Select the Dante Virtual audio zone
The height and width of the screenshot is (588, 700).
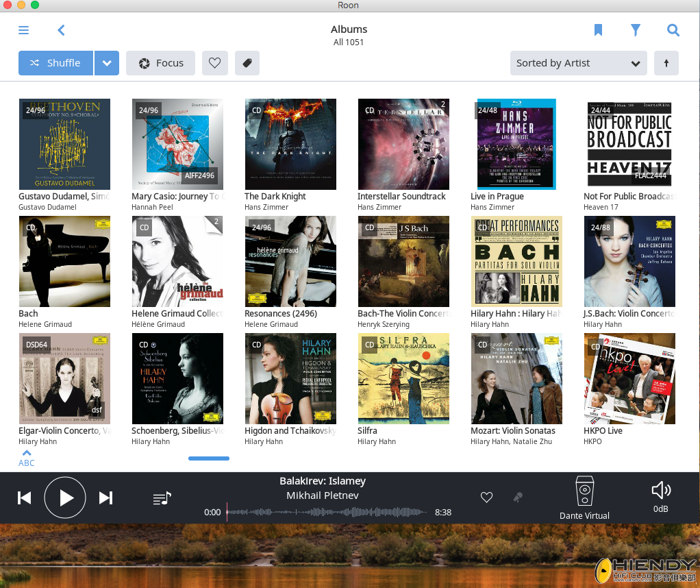click(584, 498)
